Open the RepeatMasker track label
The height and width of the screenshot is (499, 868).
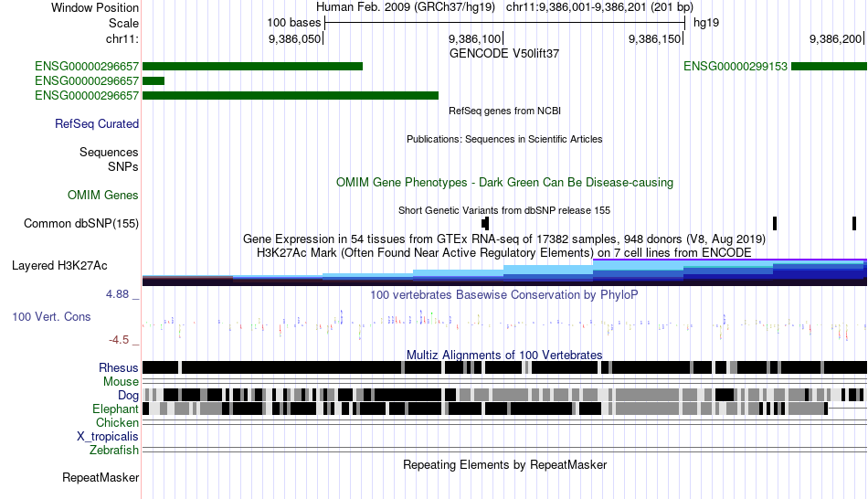pyautogui.click(x=101, y=477)
